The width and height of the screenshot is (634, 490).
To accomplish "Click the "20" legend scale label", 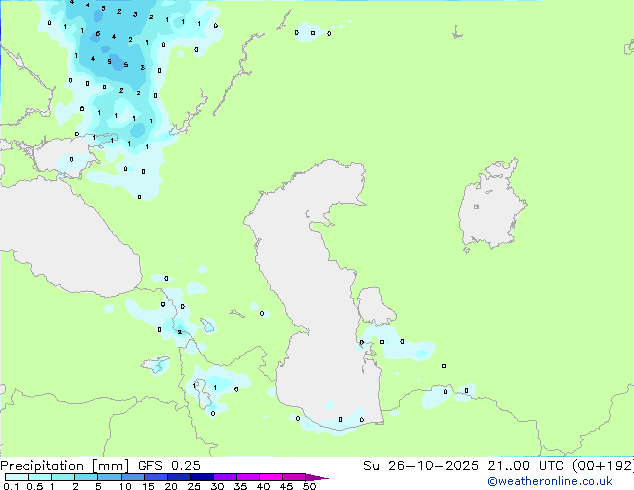I will pyautogui.click(x=171, y=486).
